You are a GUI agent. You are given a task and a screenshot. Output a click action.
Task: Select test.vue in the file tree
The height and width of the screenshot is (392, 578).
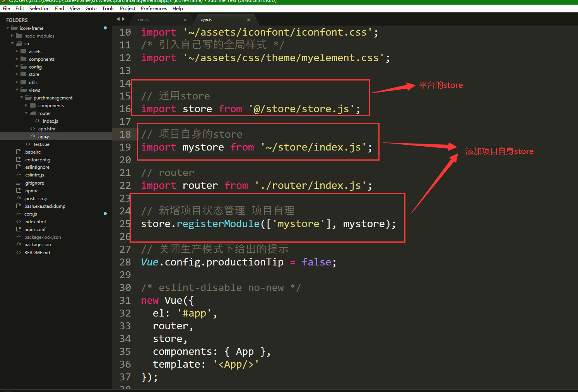[41, 144]
